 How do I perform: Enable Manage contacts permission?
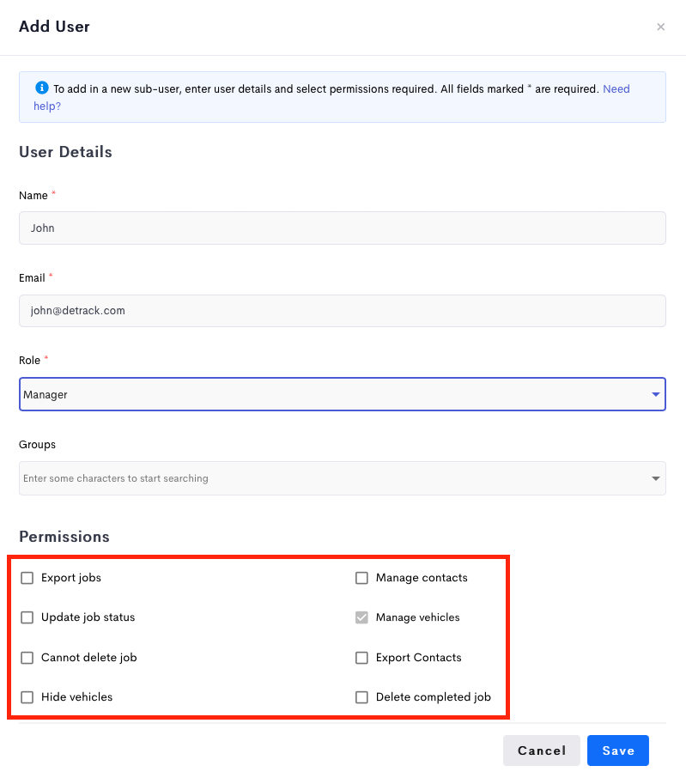click(x=361, y=578)
